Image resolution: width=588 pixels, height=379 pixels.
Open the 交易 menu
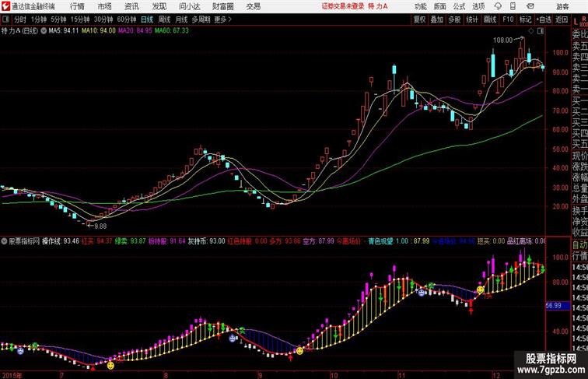pyautogui.click(x=253, y=6)
